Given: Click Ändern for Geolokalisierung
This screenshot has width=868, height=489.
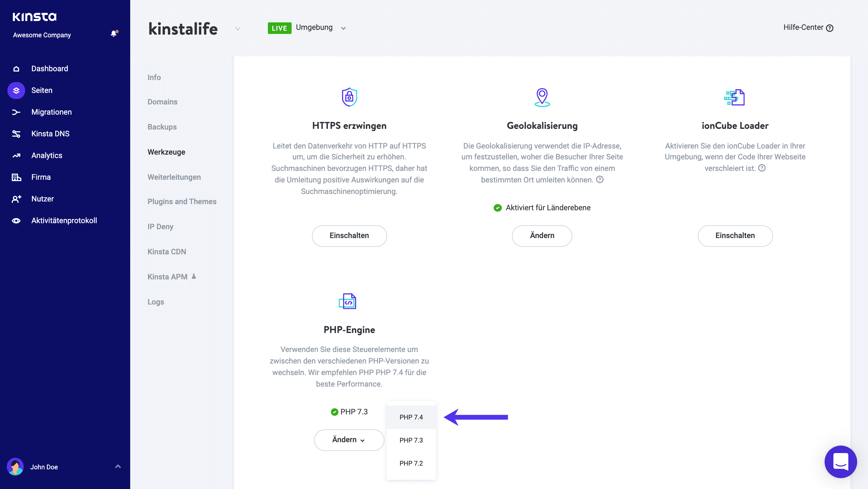Looking at the screenshot, I should pyautogui.click(x=542, y=236).
